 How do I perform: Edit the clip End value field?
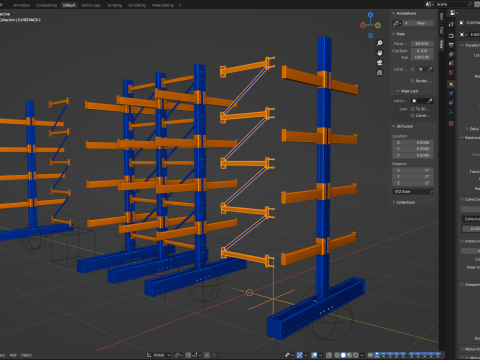[422, 57]
